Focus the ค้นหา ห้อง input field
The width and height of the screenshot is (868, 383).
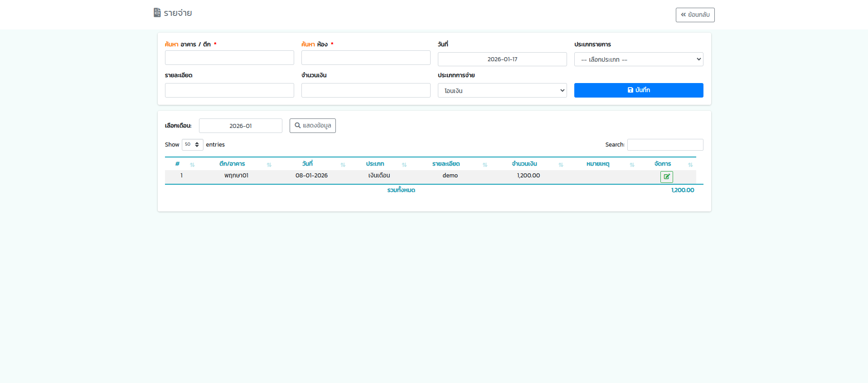click(366, 58)
